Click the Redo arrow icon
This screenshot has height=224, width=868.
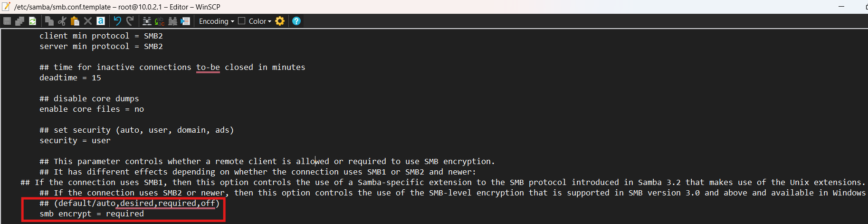pos(130,21)
